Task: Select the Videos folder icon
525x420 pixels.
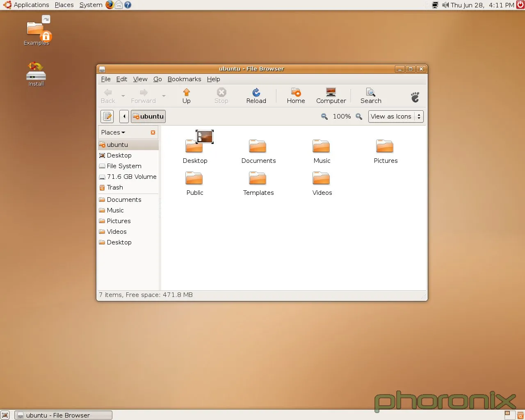Action: click(x=321, y=178)
